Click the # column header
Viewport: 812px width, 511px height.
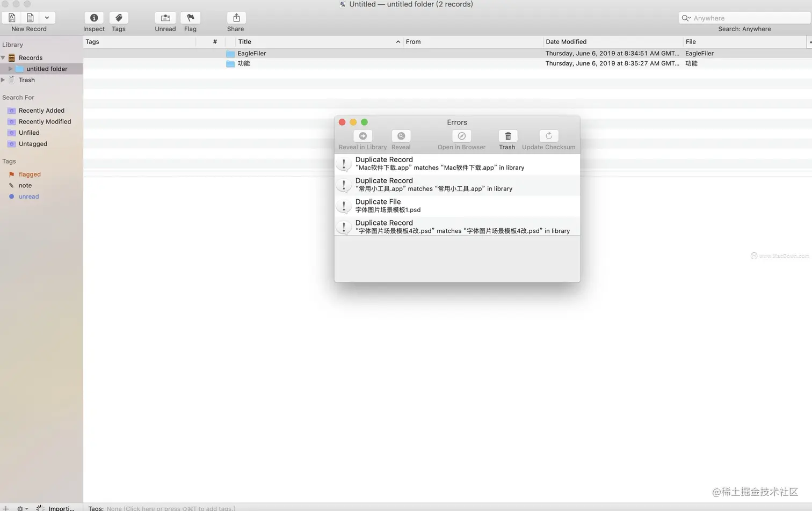point(215,42)
